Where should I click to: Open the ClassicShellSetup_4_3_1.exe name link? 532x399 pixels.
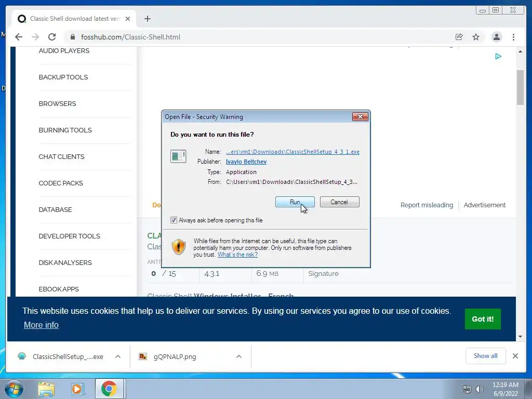(x=292, y=152)
